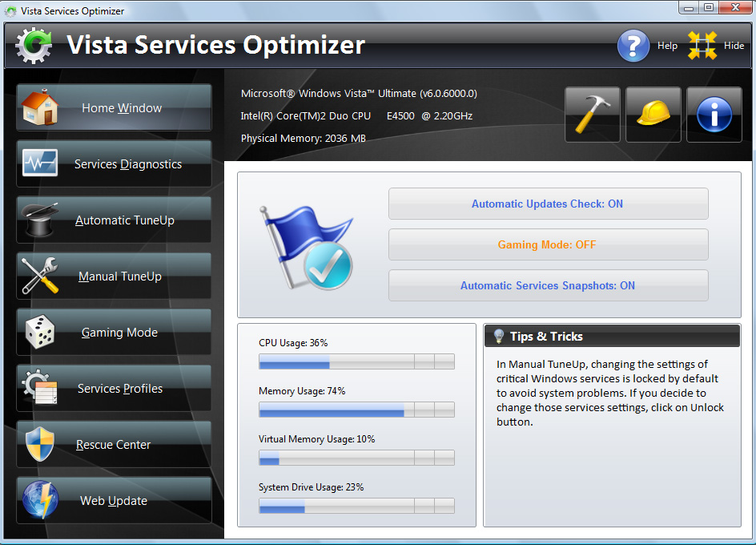Open Manual TuneUp section
Image resolution: width=756 pixels, height=545 pixels.
click(114, 276)
